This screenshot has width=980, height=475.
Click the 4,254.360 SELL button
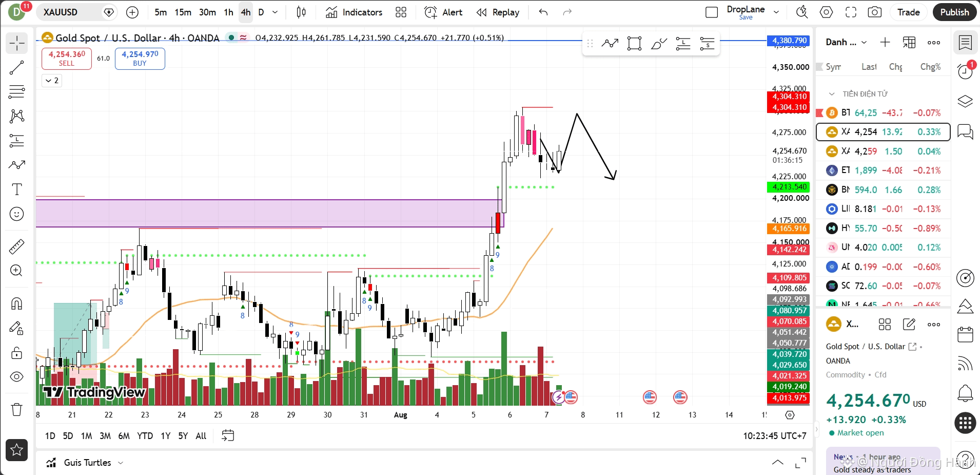click(x=67, y=59)
